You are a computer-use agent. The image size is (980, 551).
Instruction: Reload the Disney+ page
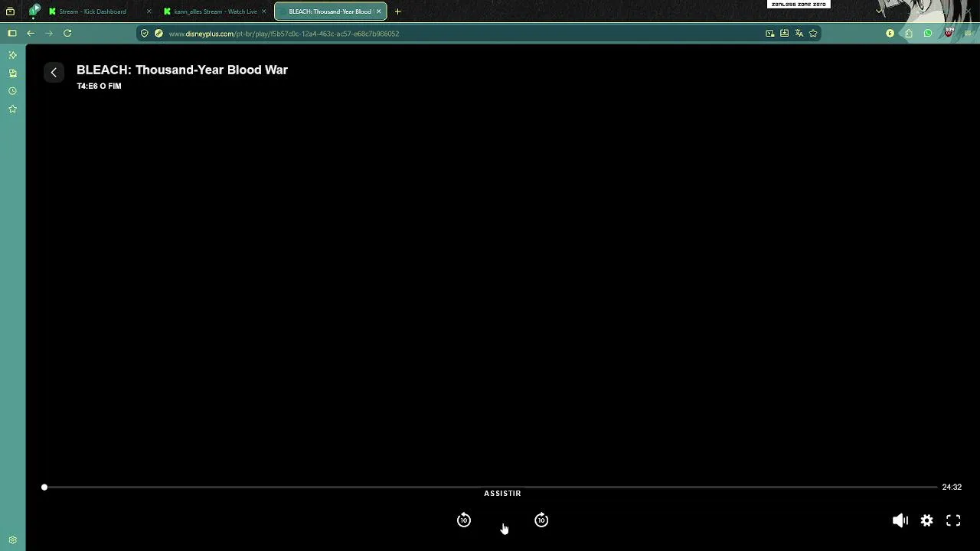click(x=67, y=34)
